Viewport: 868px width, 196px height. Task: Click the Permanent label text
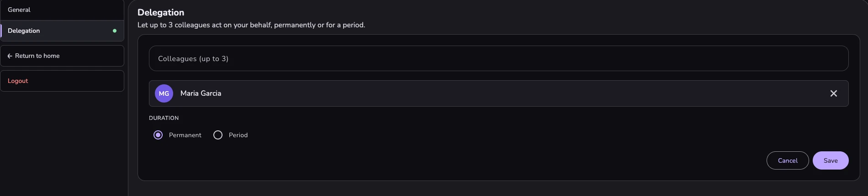click(185, 135)
